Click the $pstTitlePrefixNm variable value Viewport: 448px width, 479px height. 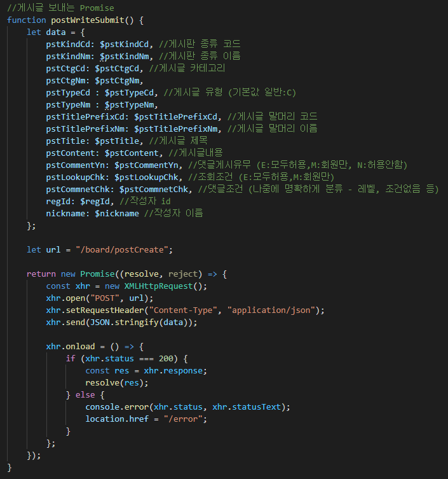tap(176, 129)
